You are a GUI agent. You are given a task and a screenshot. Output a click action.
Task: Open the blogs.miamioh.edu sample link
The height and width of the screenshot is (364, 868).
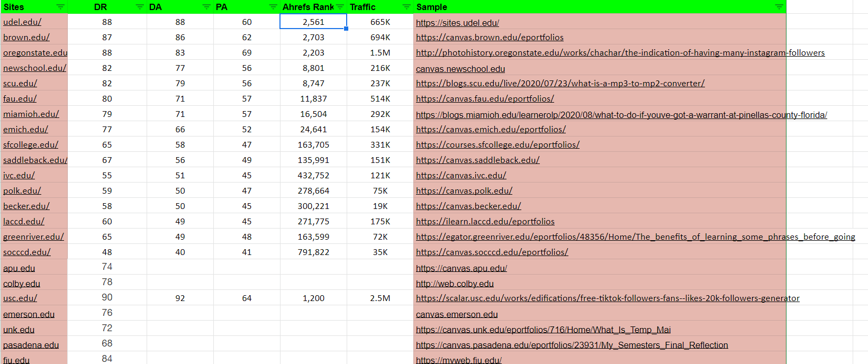point(621,115)
